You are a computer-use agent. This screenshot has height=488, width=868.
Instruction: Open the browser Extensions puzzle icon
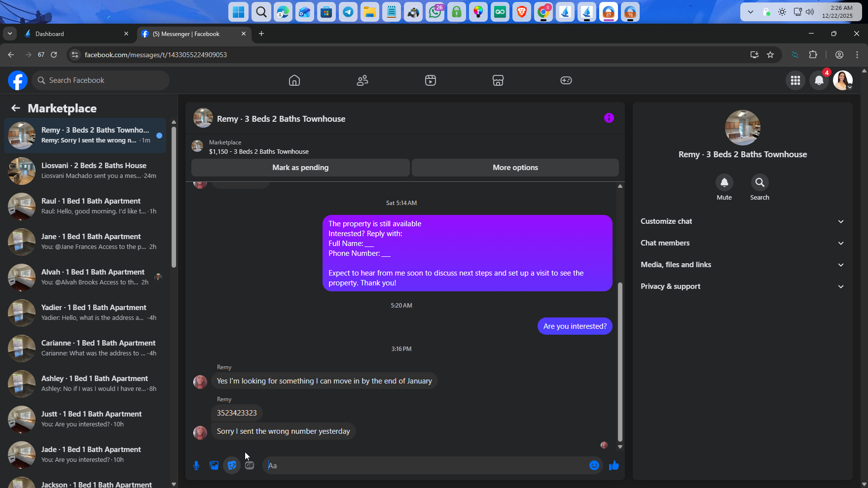click(x=813, y=55)
